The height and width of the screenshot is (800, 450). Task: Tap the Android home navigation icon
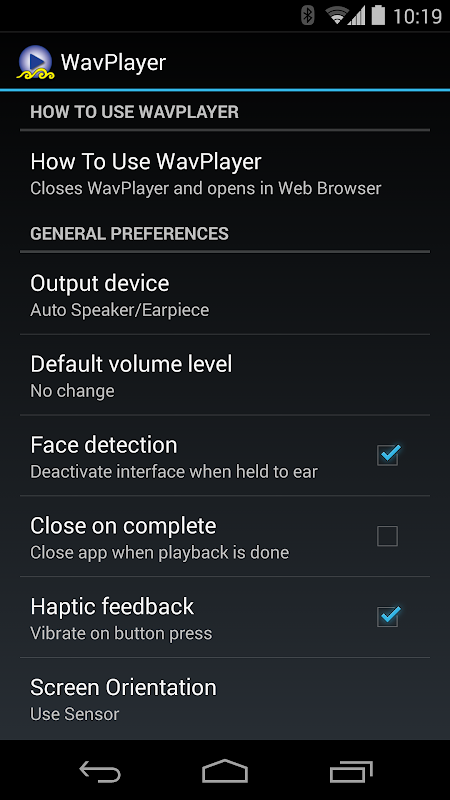point(225,771)
